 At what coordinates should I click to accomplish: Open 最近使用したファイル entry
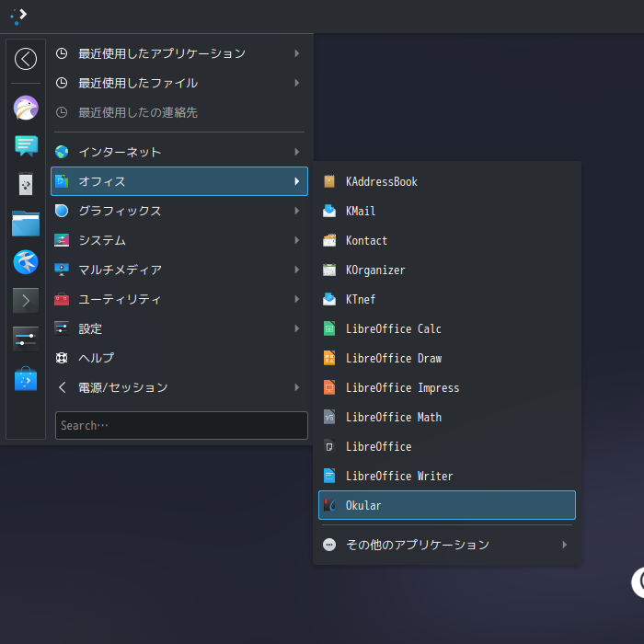pyautogui.click(x=179, y=83)
